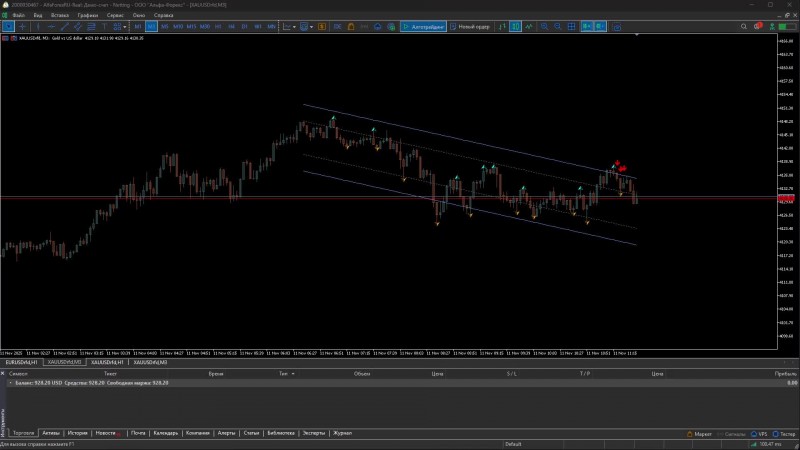Open notifications icon with red badge
This screenshot has width=800, height=450.
coord(758,26)
